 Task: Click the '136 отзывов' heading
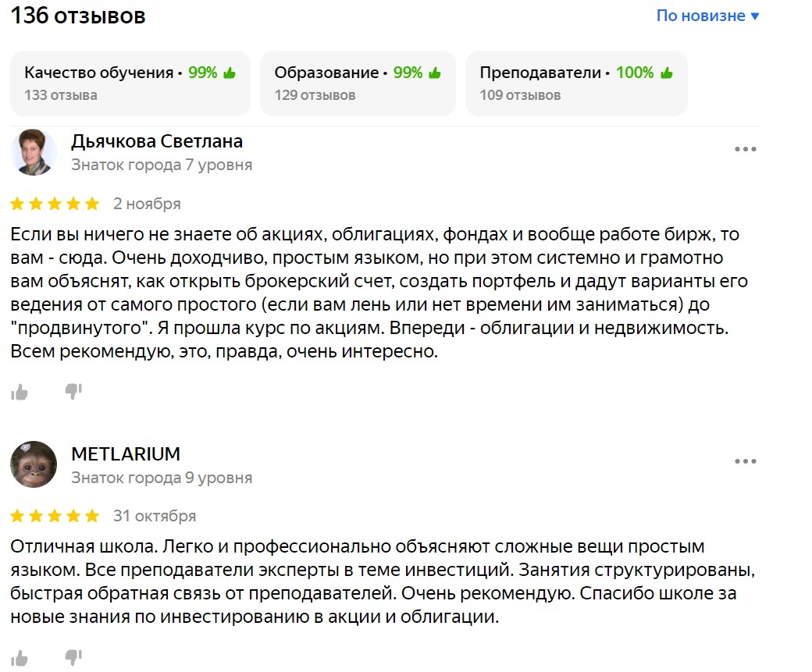[x=77, y=16]
